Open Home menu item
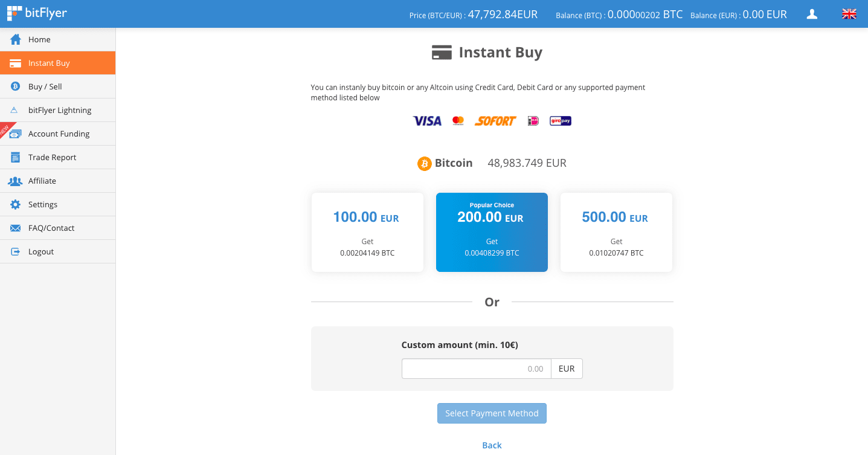The height and width of the screenshot is (455, 868). click(x=58, y=39)
